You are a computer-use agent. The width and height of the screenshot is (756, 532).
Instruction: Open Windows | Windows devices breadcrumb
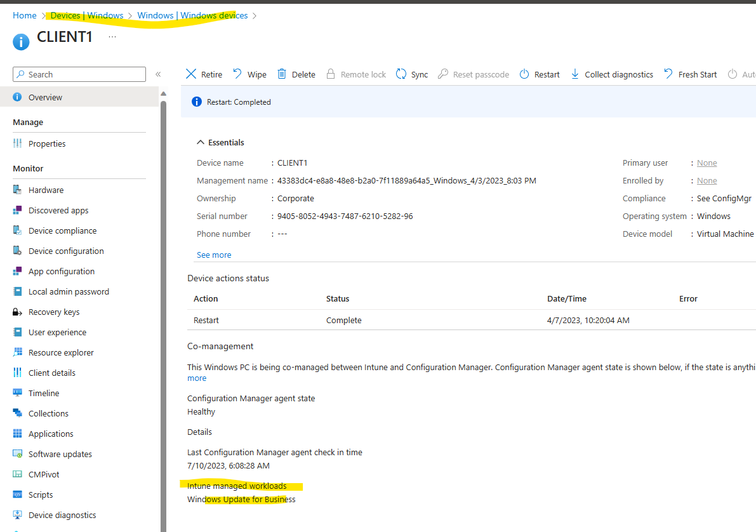point(192,15)
